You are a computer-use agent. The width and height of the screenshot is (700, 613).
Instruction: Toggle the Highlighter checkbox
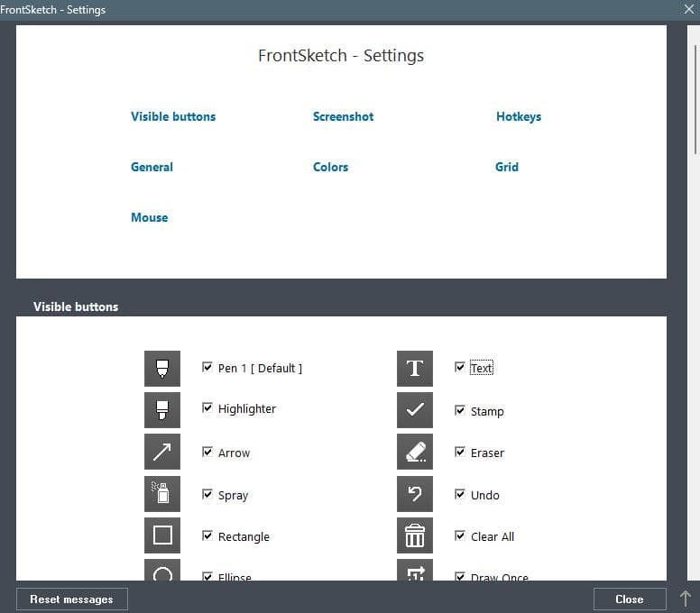[207, 407]
